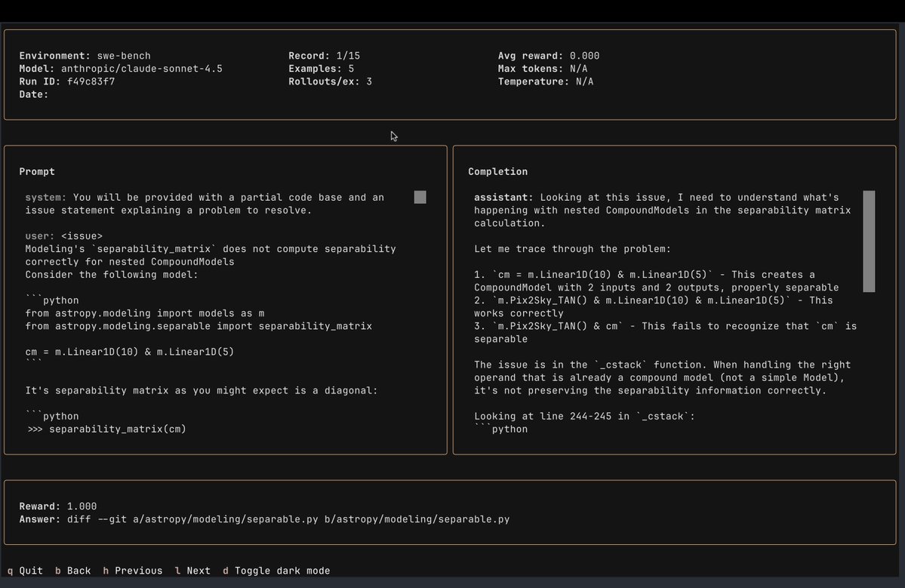
Task: Select the Reward: 1.000 value
Action: point(60,506)
